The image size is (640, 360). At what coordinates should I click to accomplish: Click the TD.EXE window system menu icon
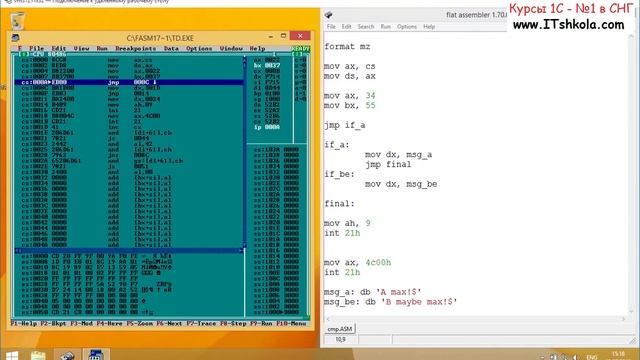pyautogui.click(x=16, y=38)
